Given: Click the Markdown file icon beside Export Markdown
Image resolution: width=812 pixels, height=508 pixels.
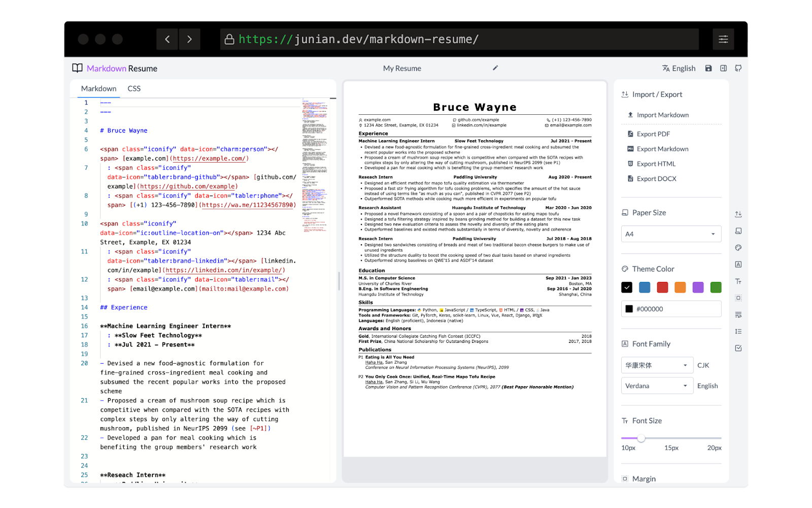Looking at the screenshot, I should pos(630,149).
